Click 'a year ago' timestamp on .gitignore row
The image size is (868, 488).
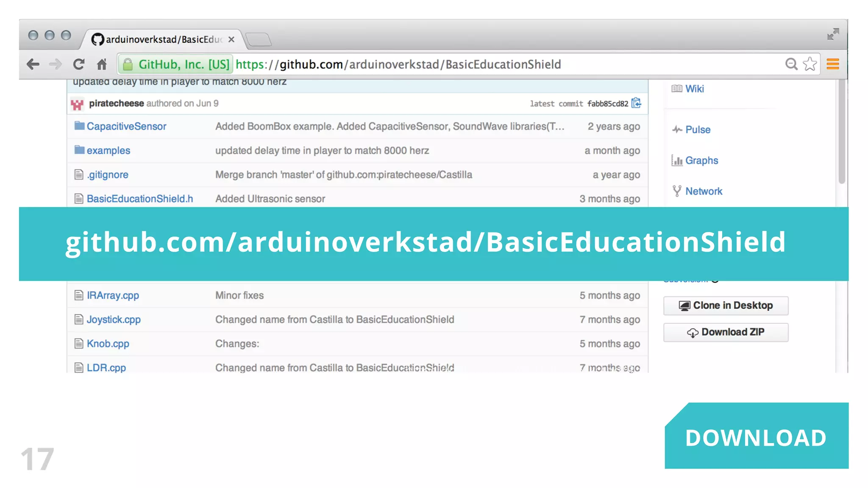click(616, 175)
